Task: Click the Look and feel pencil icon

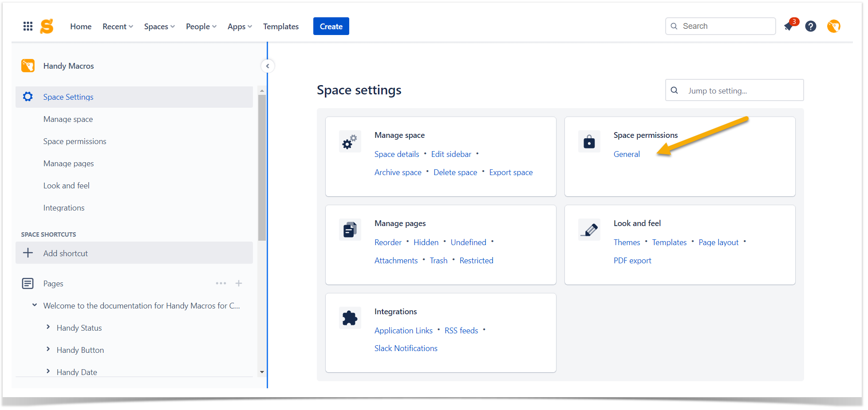Action: click(589, 230)
